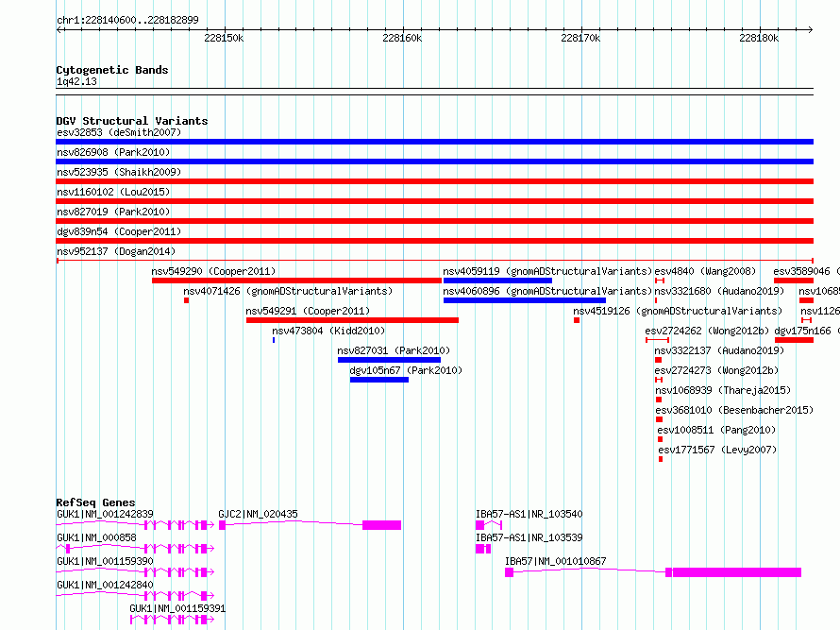
Task: Open nsv4519126 gnomAD variant label
Action: pyautogui.click(x=678, y=311)
